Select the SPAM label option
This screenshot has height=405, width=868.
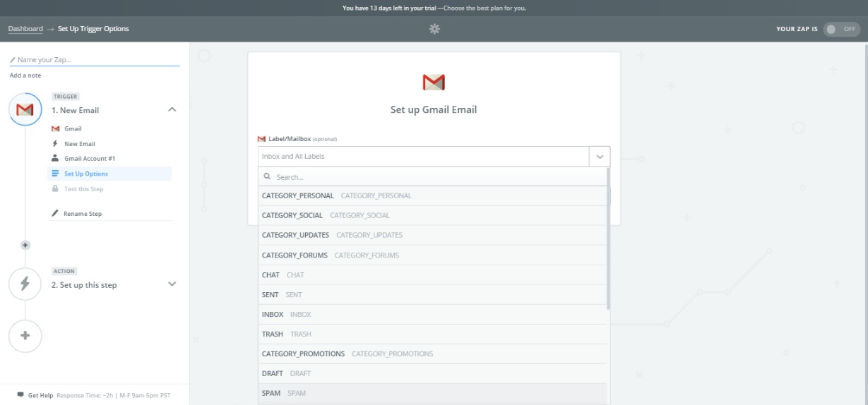coord(432,393)
